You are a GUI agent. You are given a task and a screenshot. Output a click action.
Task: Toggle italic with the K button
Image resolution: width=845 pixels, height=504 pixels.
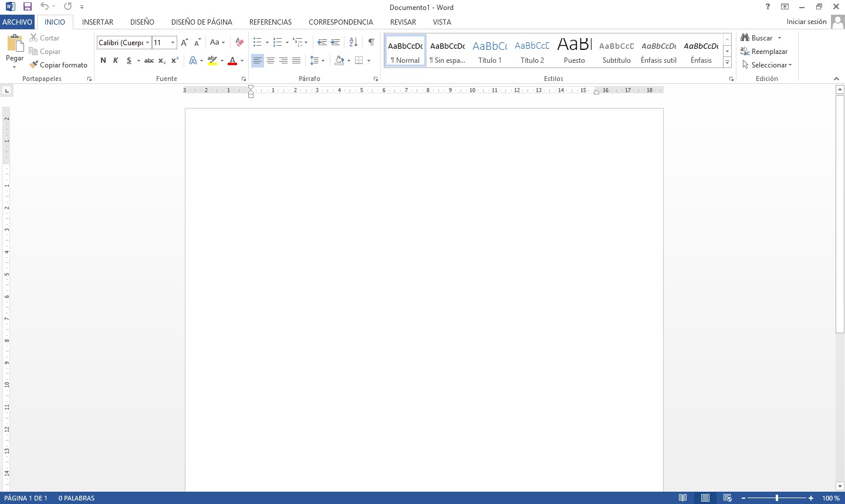116,60
